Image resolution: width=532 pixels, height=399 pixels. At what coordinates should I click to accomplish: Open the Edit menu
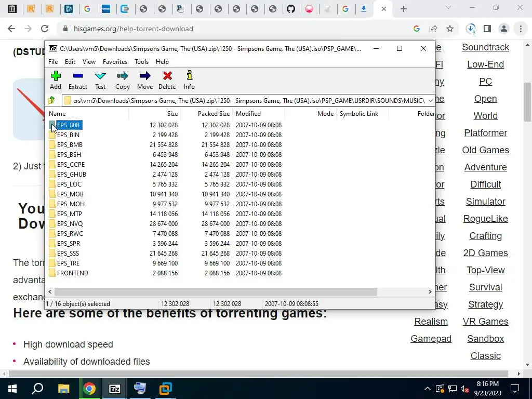[x=70, y=62]
